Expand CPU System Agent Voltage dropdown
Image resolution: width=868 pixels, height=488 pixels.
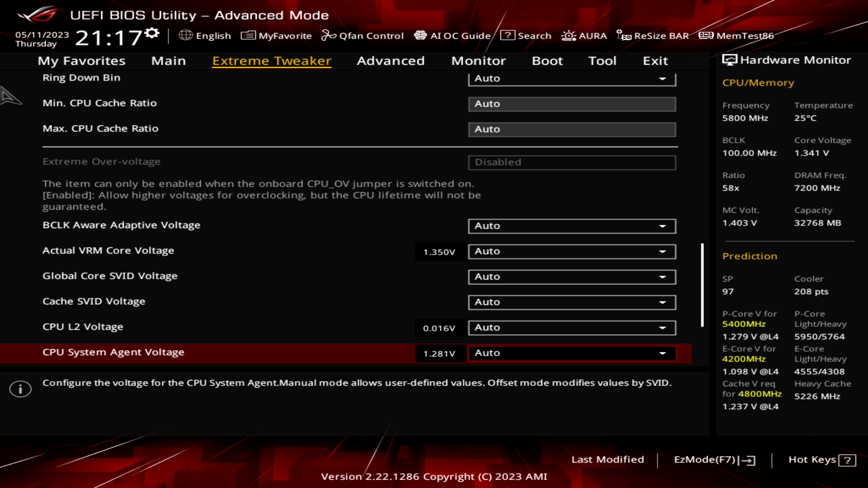click(x=572, y=353)
